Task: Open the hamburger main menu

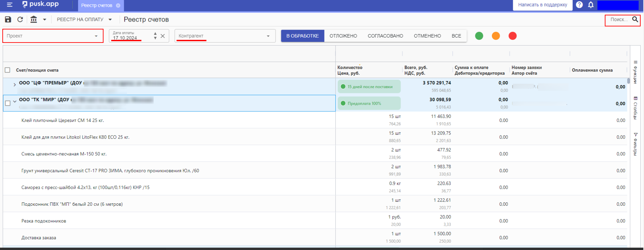Action: 9,5
